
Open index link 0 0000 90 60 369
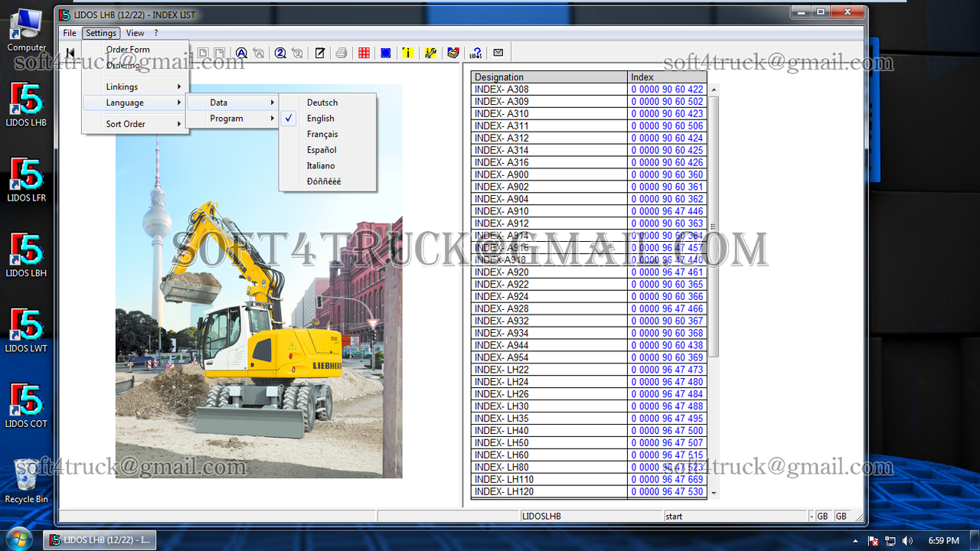667,357
